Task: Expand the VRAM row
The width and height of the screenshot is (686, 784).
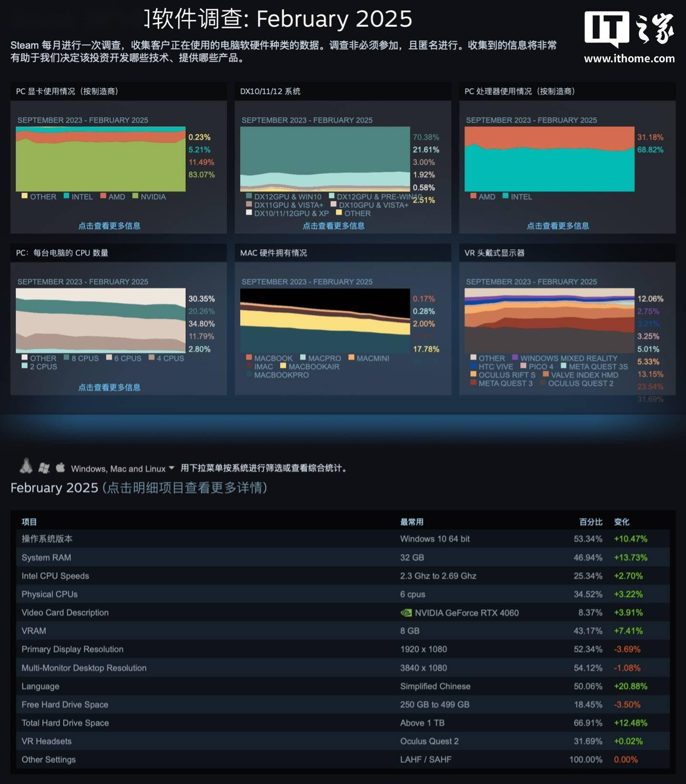Action: coord(343,631)
